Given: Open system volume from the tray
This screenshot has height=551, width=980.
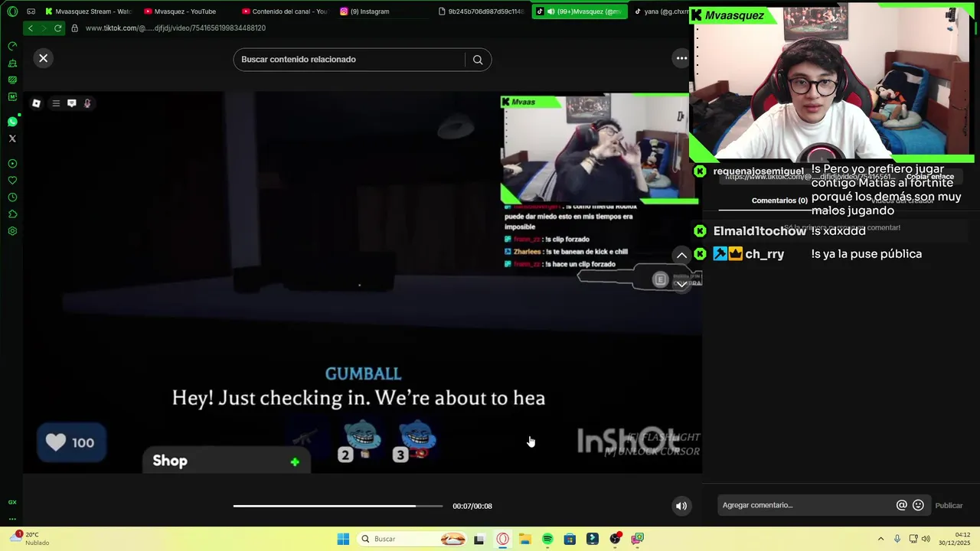Looking at the screenshot, I should pos(926,539).
